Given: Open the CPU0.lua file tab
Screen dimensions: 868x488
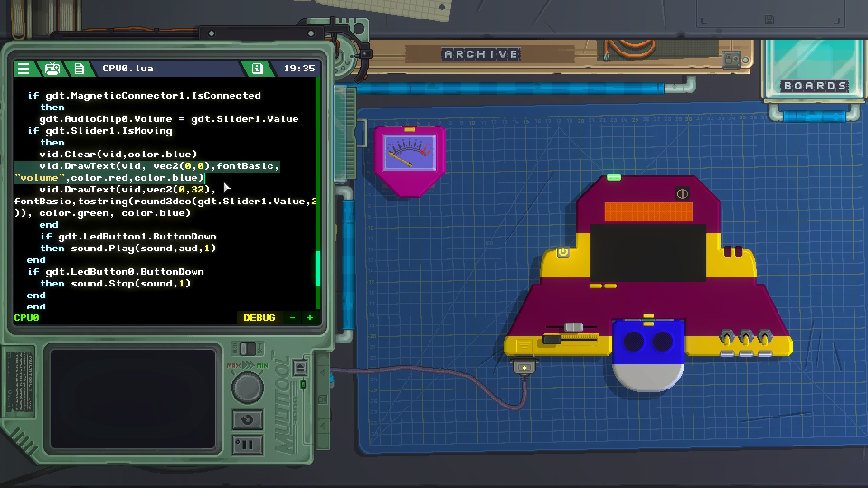Looking at the screenshot, I should point(127,67).
